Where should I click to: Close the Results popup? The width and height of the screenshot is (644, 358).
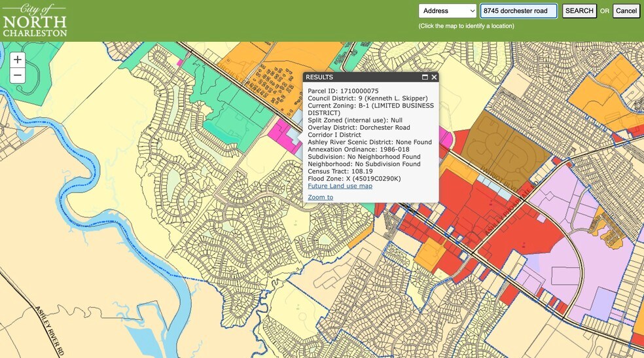(x=434, y=77)
